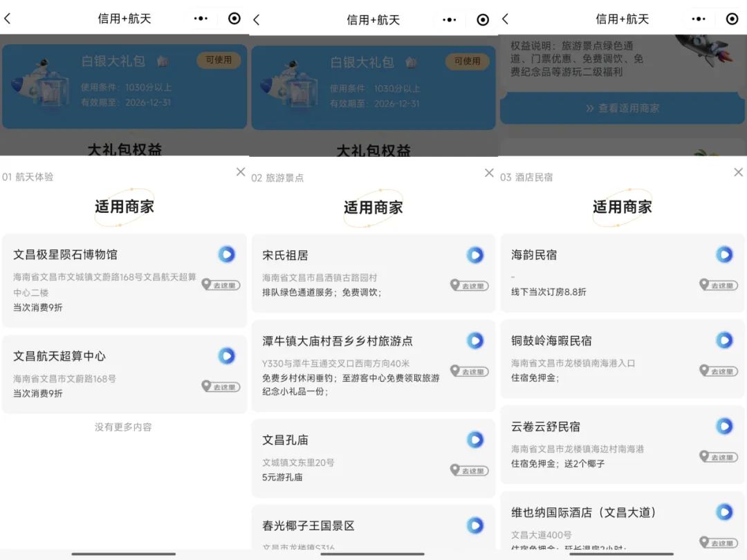Tap blue circle icon for 宋氏祖居

475,254
